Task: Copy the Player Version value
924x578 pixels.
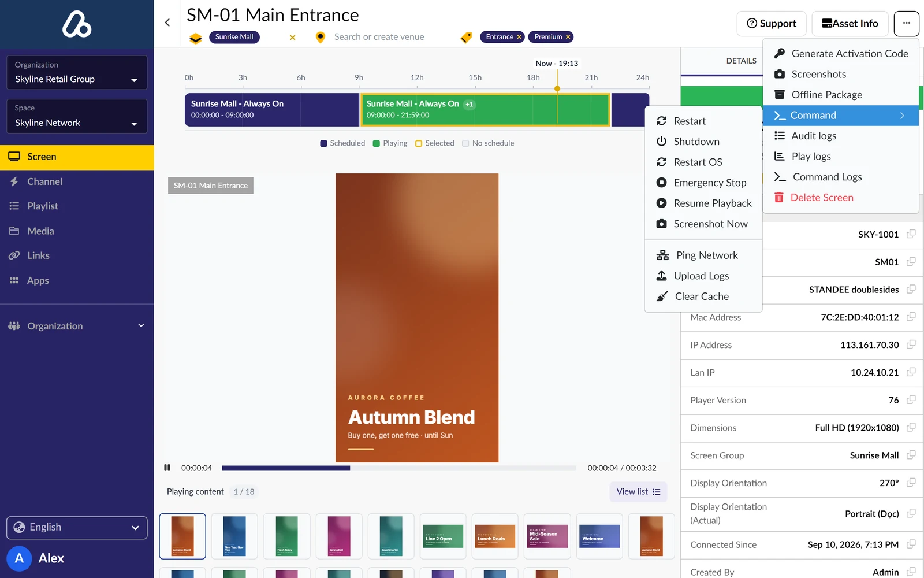Action: [x=911, y=399]
